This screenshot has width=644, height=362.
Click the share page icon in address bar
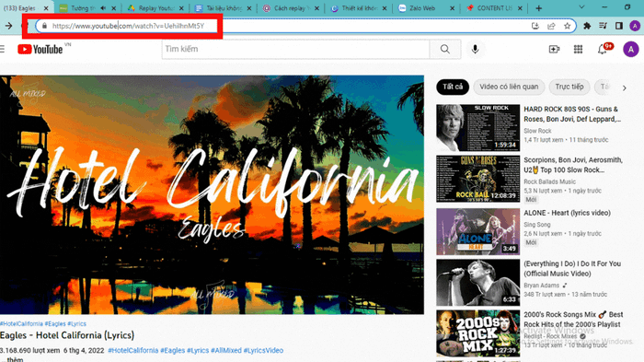(551, 26)
